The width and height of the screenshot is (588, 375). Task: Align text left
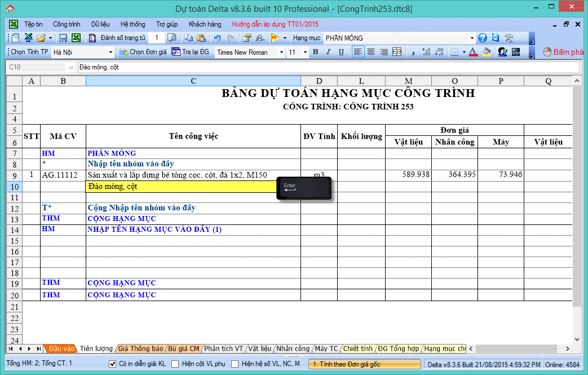358,52
